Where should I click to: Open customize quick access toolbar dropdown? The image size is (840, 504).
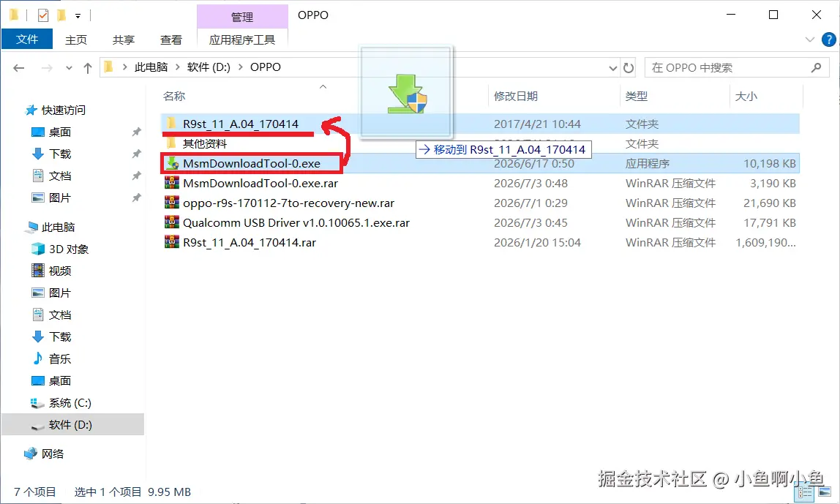78,15
